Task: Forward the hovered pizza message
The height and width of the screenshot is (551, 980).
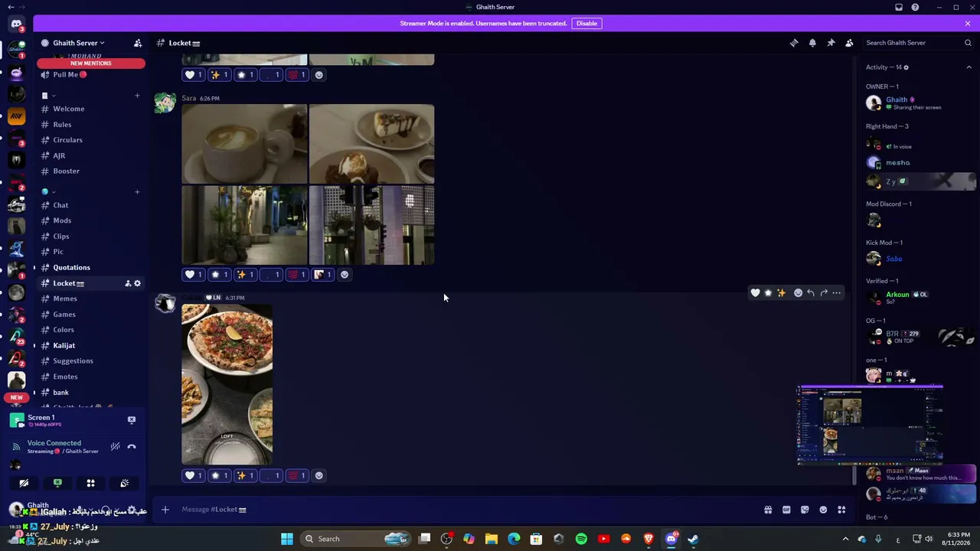Action: click(x=824, y=293)
